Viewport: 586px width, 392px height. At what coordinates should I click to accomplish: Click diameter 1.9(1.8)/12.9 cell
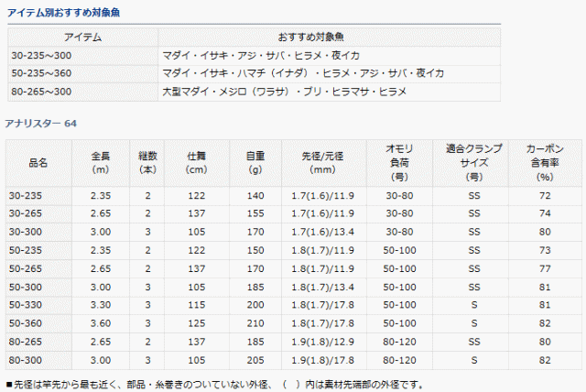click(323, 342)
